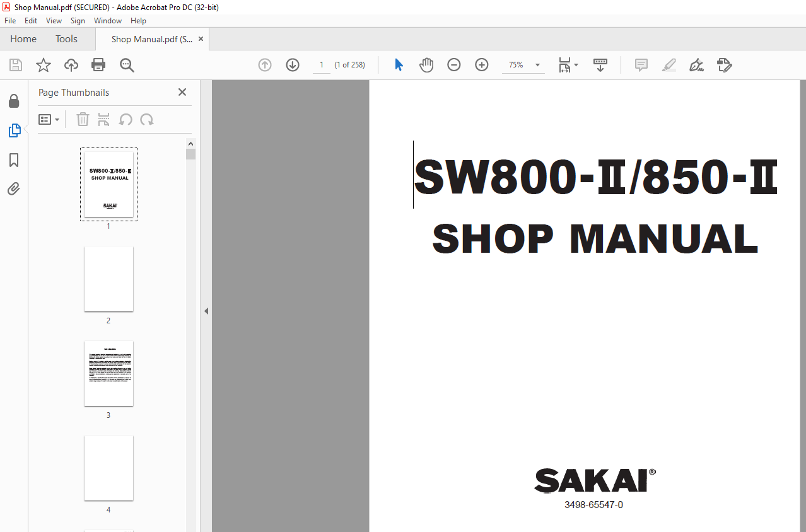This screenshot has width=806, height=532.
Task: Zoom in with plus icon
Action: [482, 65]
